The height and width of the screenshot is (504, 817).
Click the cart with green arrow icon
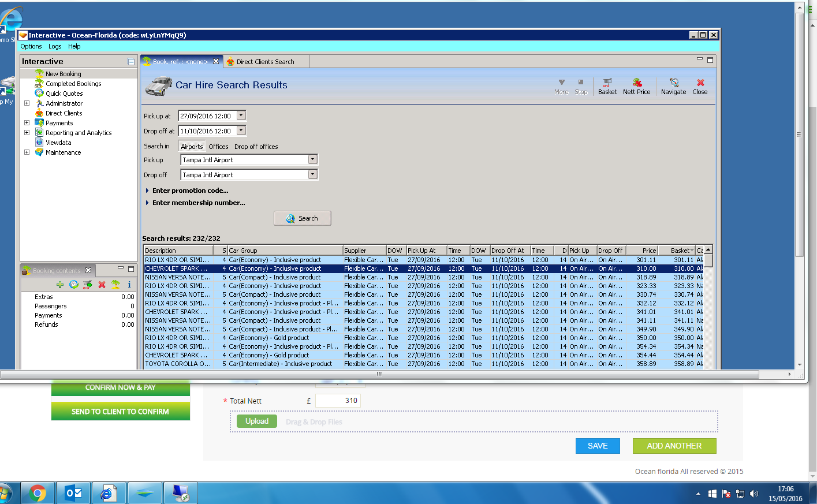click(87, 285)
